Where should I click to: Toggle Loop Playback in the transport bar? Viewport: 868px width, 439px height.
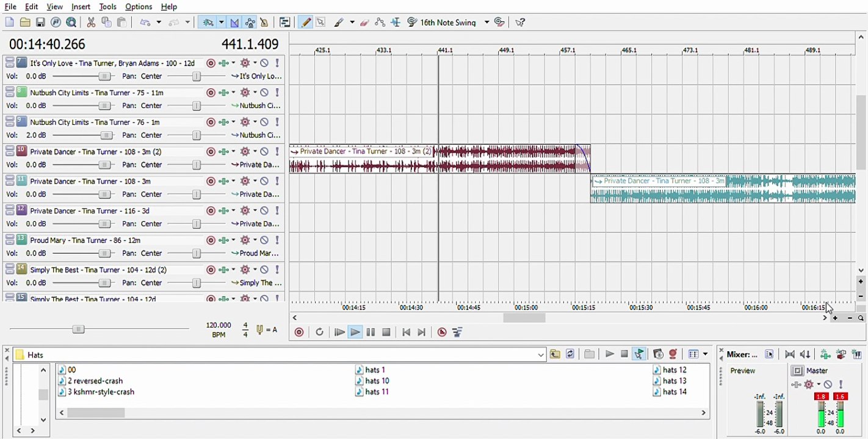[x=319, y=332]
